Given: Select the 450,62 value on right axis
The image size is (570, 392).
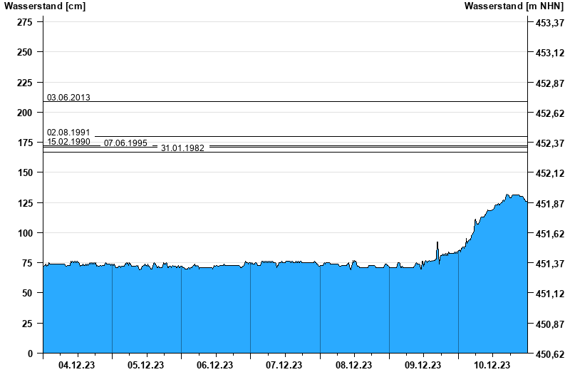Looking at the screenshot, I should click(549, 354).
